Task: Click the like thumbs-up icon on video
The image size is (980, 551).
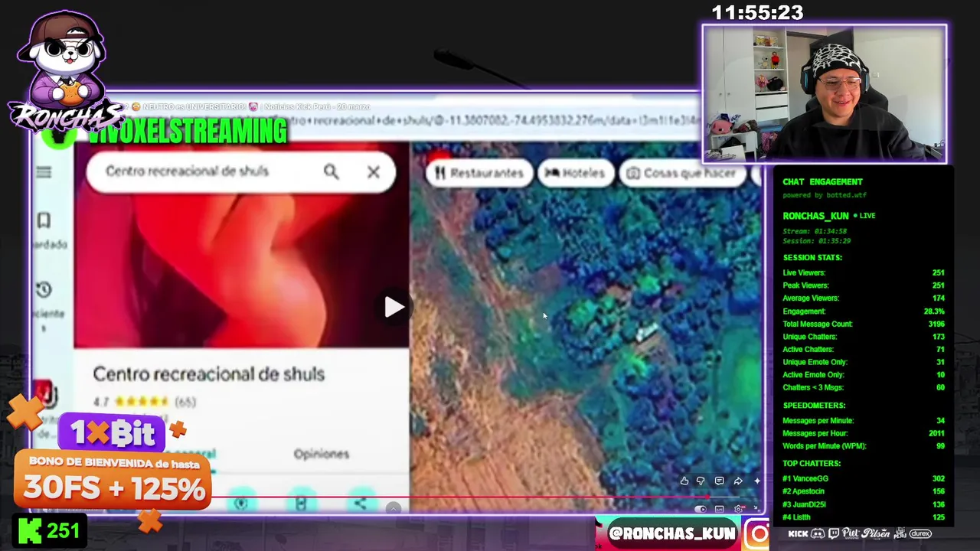Action: (684, 481)
